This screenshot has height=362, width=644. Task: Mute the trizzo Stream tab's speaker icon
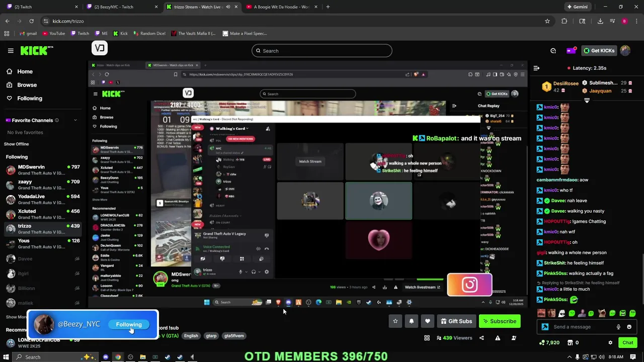click(x=227, y=7)
